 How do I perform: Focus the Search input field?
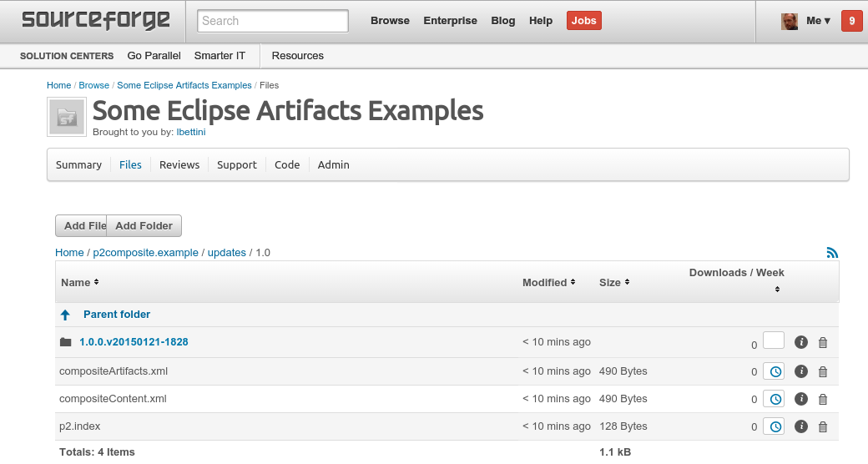(x=273, y=21)
